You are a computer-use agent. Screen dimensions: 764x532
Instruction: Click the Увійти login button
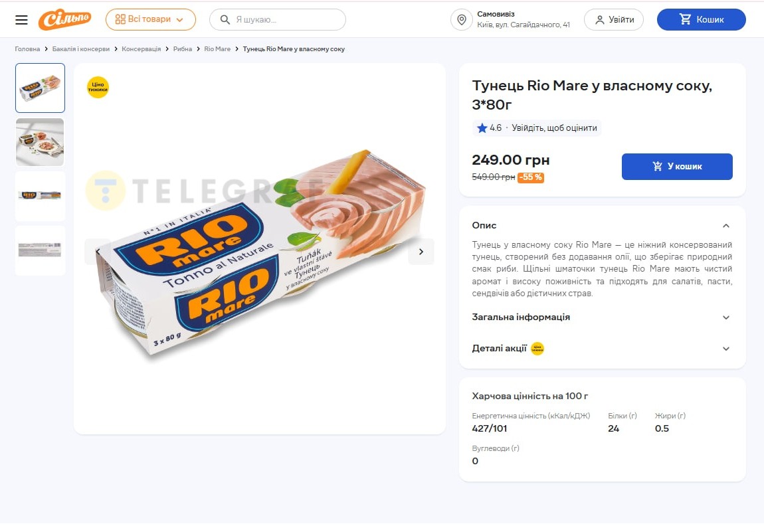pyautogui.click(x=613, y=20)
